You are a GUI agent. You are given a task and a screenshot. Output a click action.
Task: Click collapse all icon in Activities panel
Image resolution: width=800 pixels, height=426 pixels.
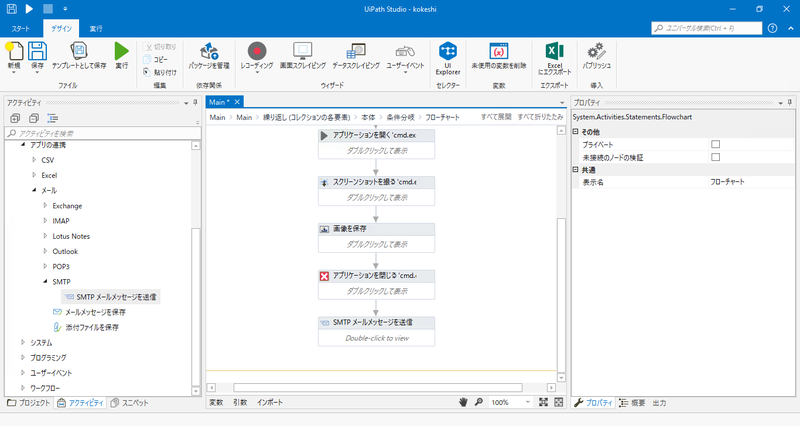click(x=34, y=118)
